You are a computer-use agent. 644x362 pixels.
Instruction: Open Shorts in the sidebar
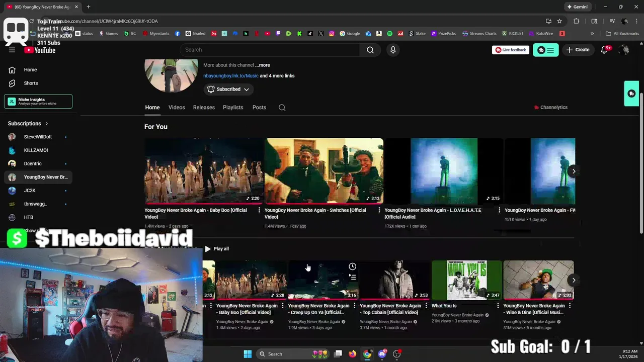38,83
